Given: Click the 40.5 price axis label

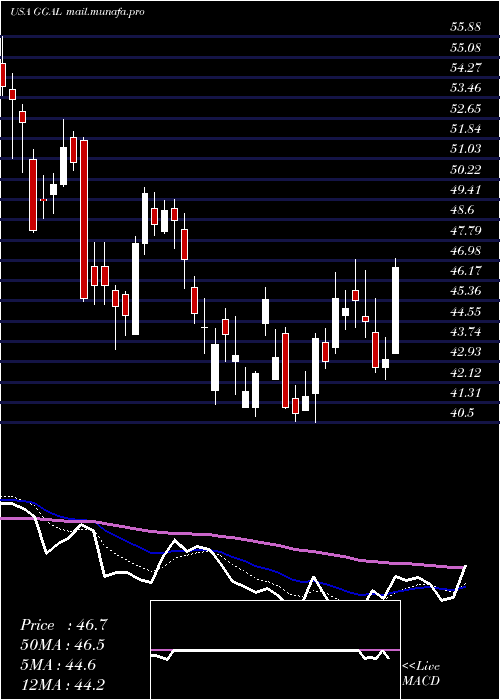Looking at the screenshot, I should 462,413.
